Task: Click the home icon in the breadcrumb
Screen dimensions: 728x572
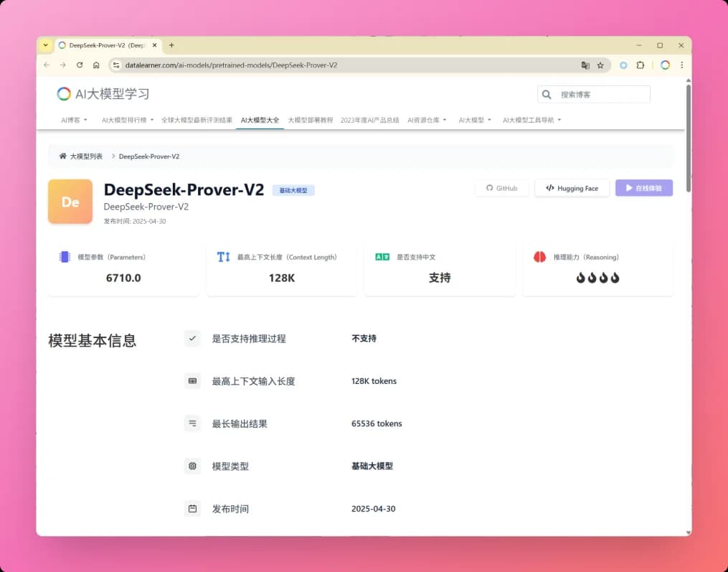Action: 63,156
